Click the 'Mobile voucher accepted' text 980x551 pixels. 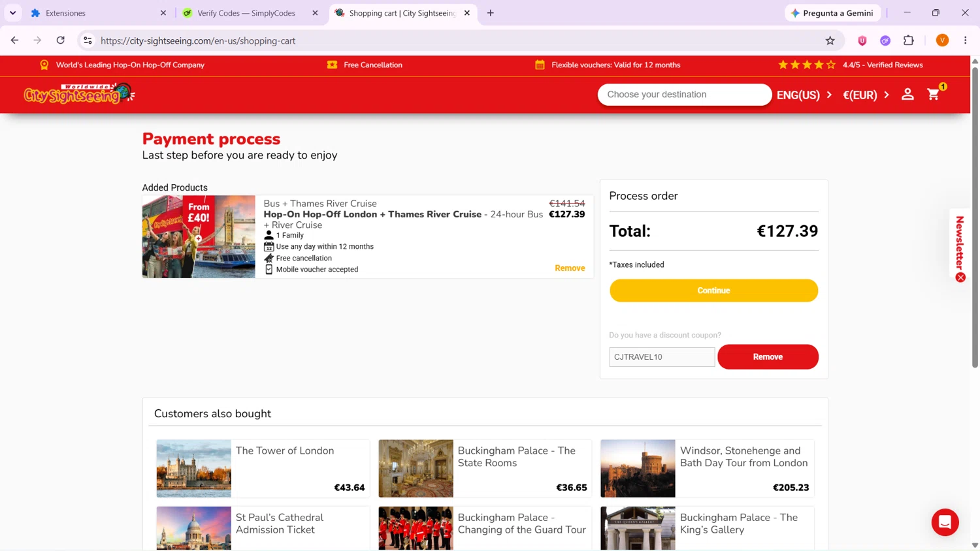pyautogui.click(x=317, y=270)
